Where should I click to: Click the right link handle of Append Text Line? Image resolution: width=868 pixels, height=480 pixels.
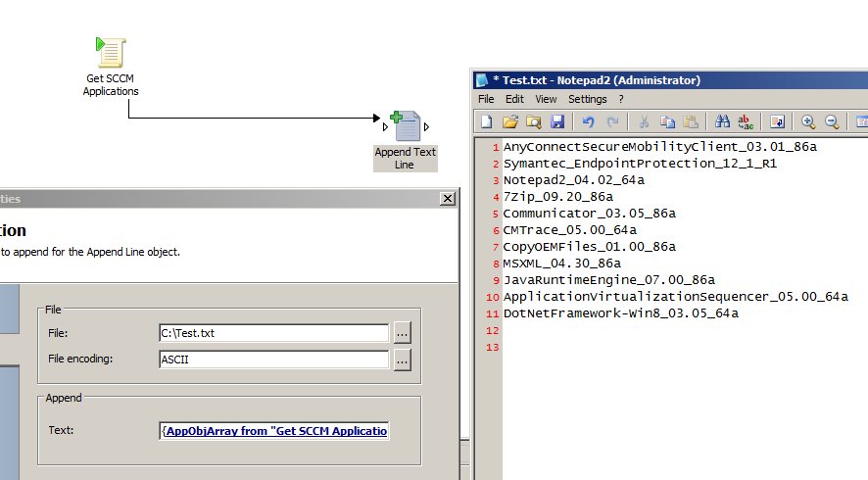[x=426, y=126]
